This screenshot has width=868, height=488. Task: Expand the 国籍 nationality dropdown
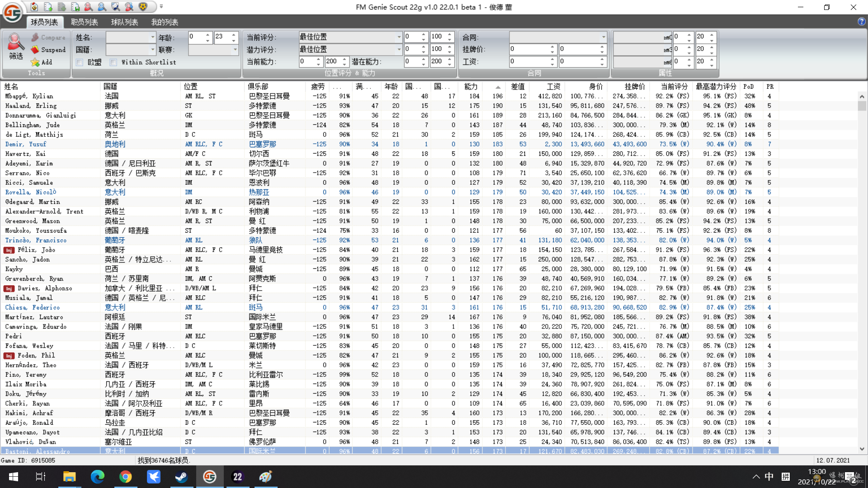tap(153, 49)
